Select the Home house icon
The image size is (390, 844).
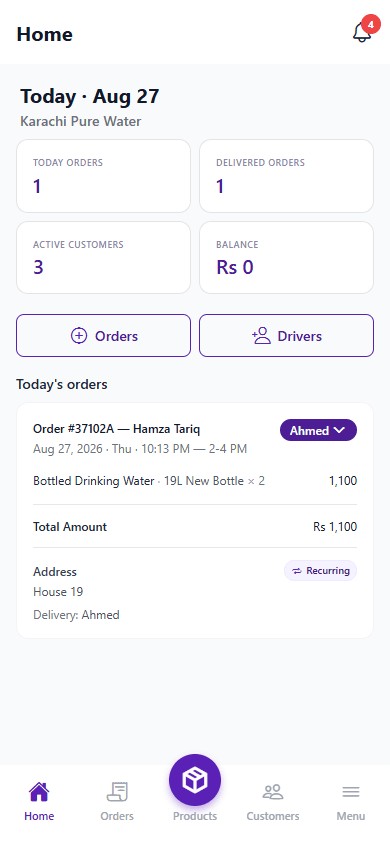click(39, 792)
